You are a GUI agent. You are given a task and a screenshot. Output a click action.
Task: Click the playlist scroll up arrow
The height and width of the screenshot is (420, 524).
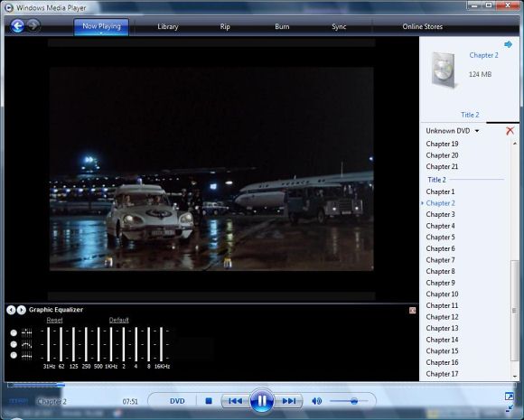515,144
